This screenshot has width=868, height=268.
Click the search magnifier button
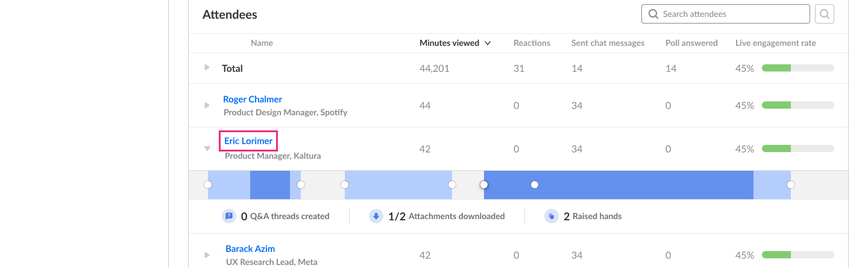824,14
